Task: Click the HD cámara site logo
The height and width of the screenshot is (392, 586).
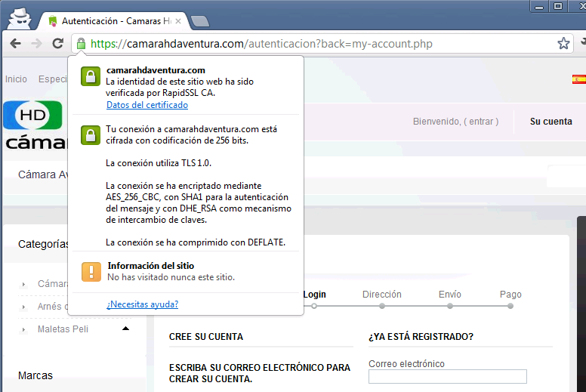Action: tap(35, 125)
